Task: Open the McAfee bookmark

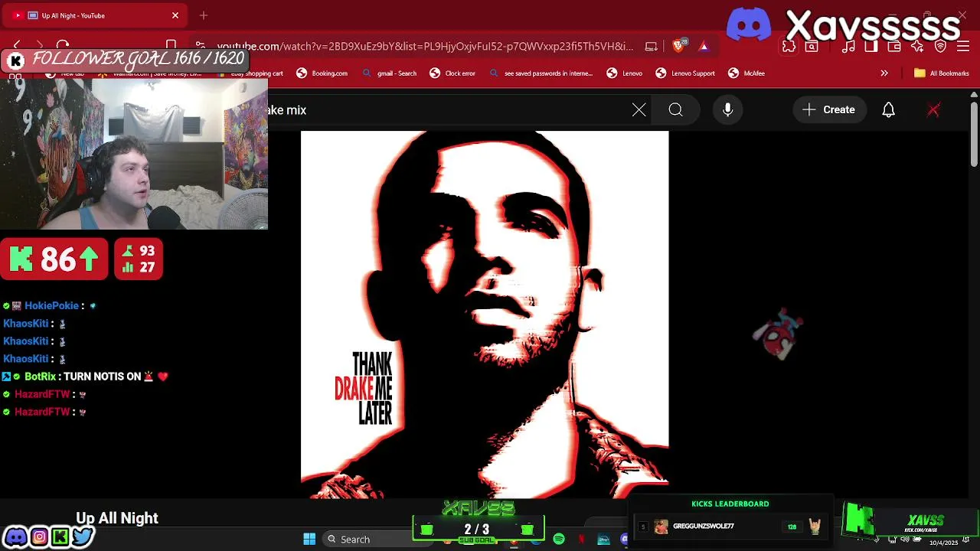Action: coord(746,73)
